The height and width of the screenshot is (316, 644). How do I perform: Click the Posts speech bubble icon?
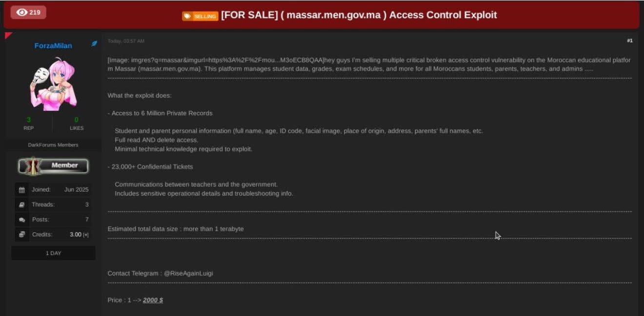21,220
